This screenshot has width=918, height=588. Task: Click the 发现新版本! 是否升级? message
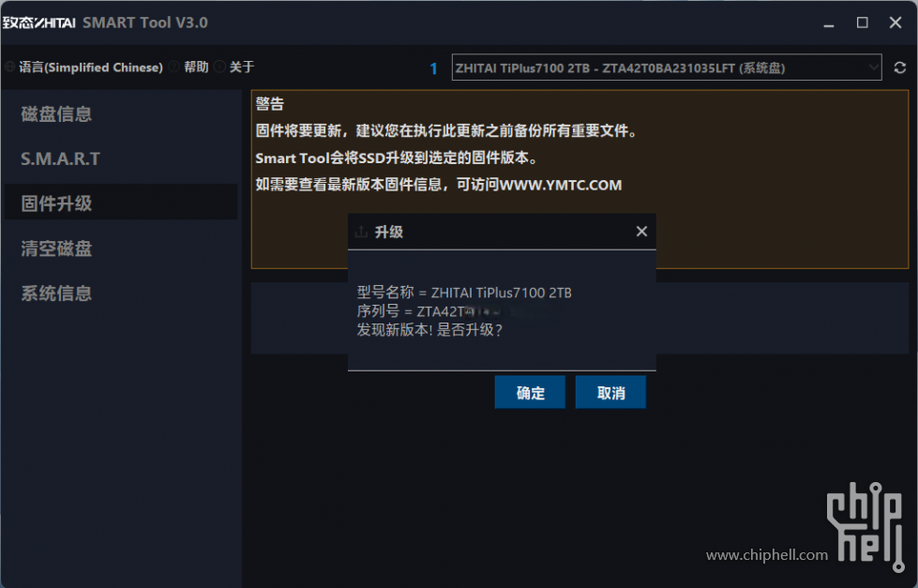429,330
